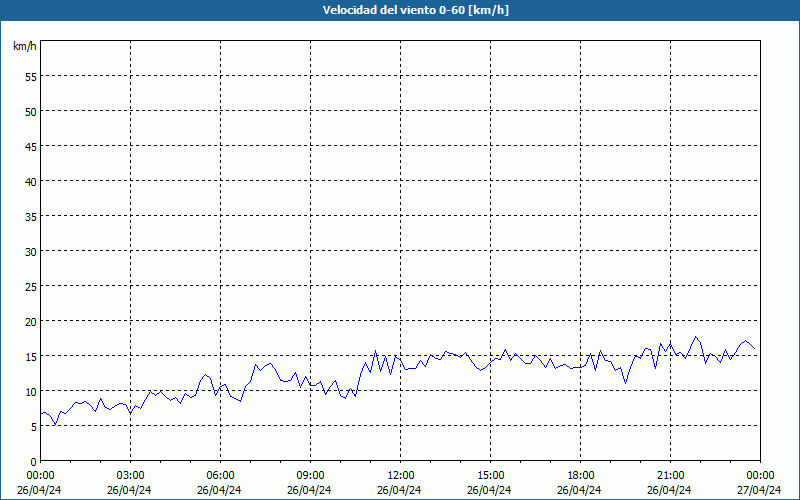
Task: Select the 55 value on the y-axis
Action: pyautogui.click(x=31, y=77)
